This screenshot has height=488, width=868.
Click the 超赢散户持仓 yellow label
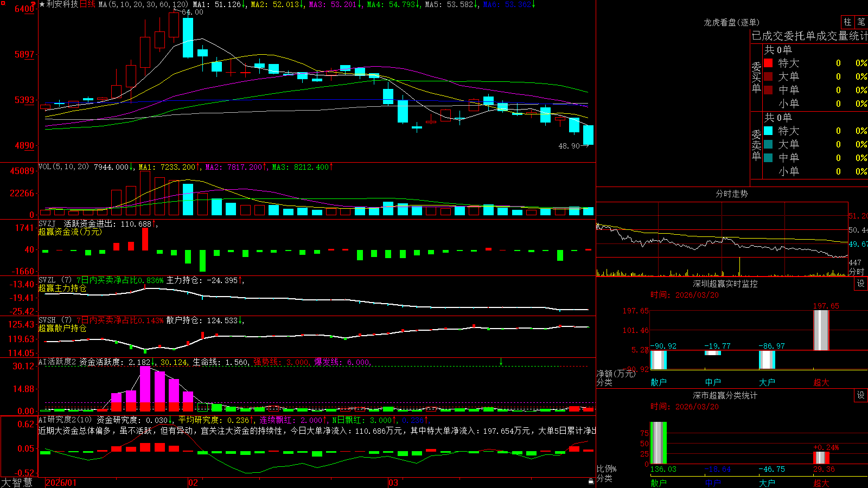[x=62, y=328]
